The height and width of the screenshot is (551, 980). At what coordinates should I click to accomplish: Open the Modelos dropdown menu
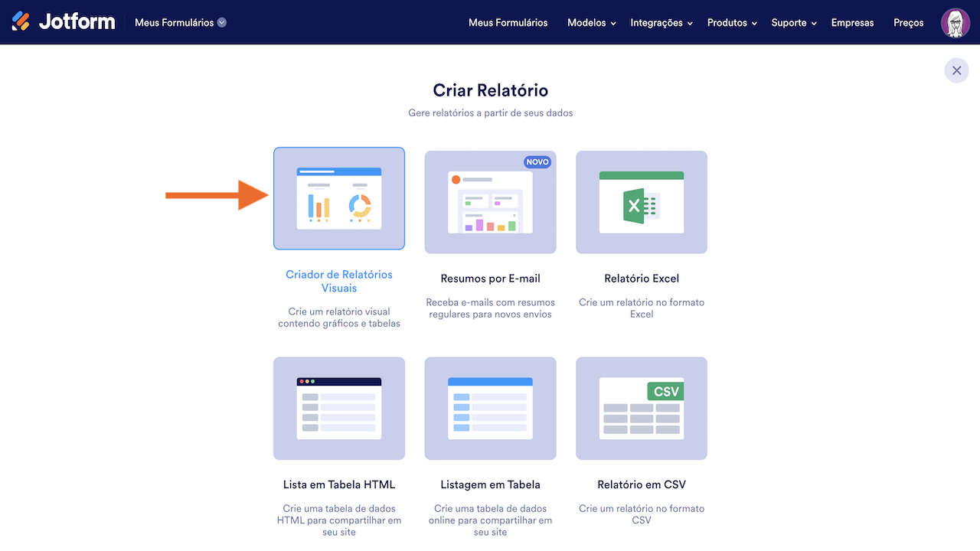point(592,23)
